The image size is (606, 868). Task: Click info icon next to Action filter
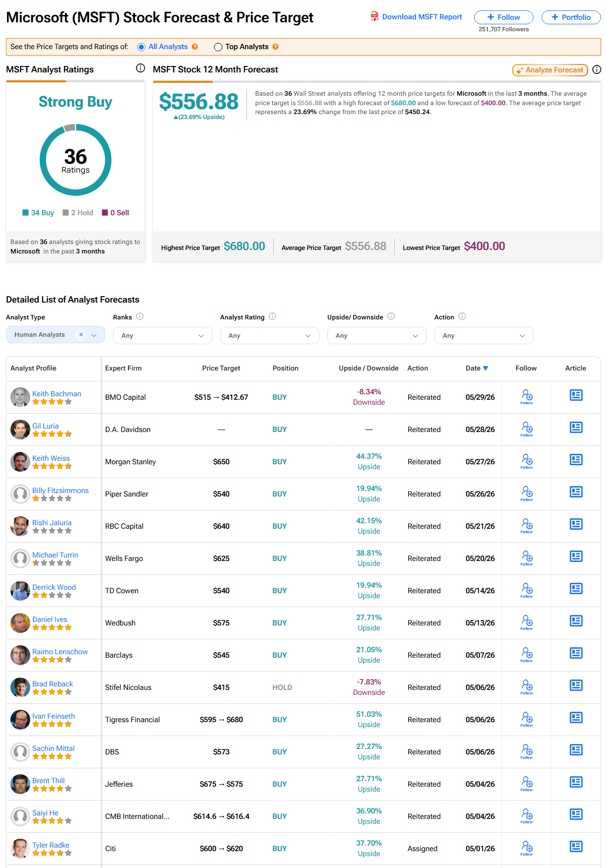pyautogui.click(x=462, y=316)
